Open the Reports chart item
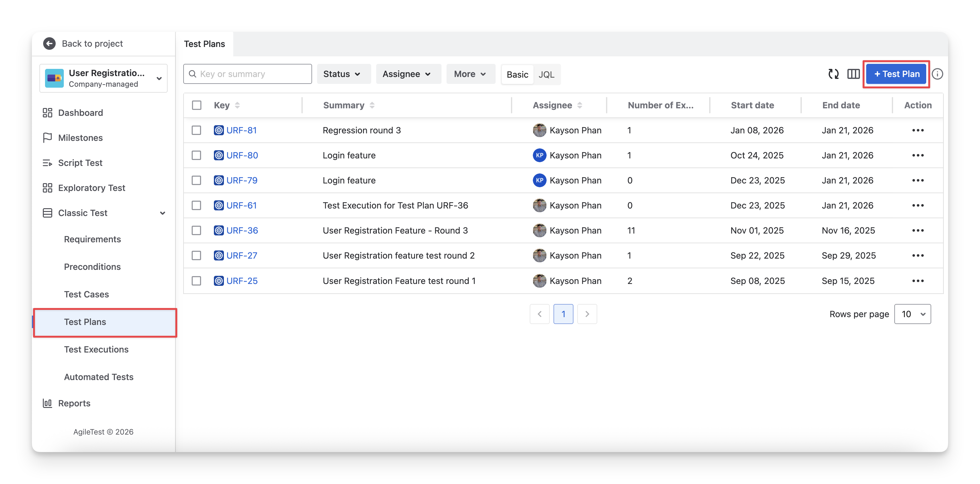This screenshot has width=980, height=484. pos(74,403)
